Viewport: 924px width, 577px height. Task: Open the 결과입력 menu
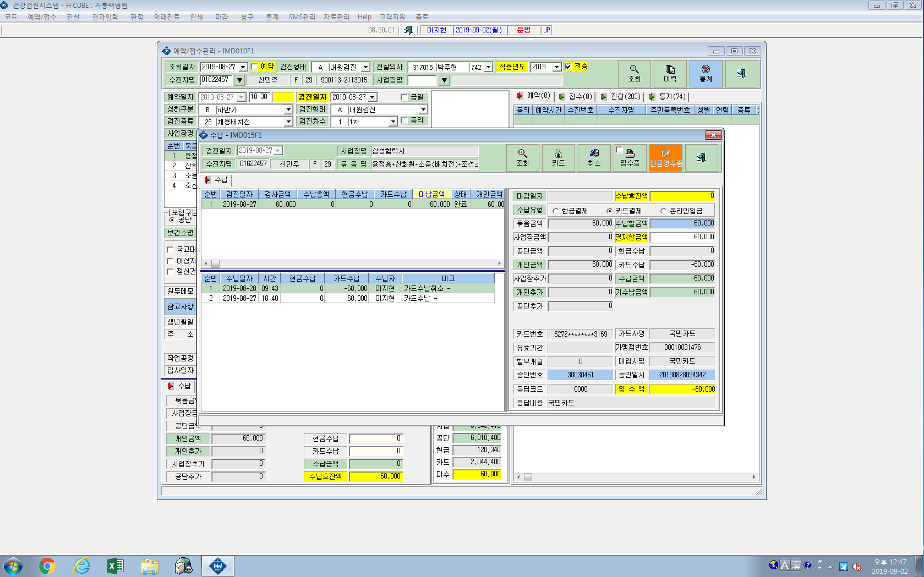coord(105,17)
